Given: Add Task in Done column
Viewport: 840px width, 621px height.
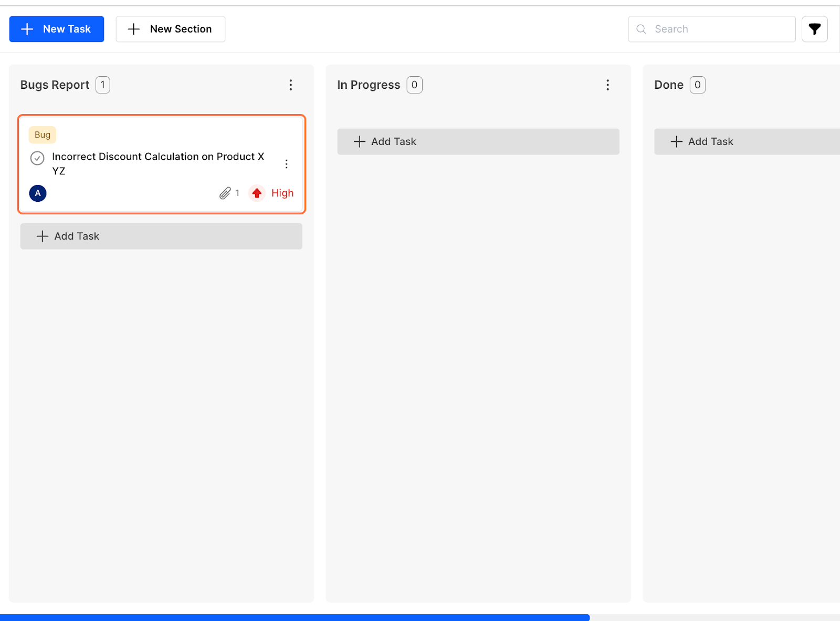Looking at the screenshot, I should pyautogui.click(x=747, y=142).
